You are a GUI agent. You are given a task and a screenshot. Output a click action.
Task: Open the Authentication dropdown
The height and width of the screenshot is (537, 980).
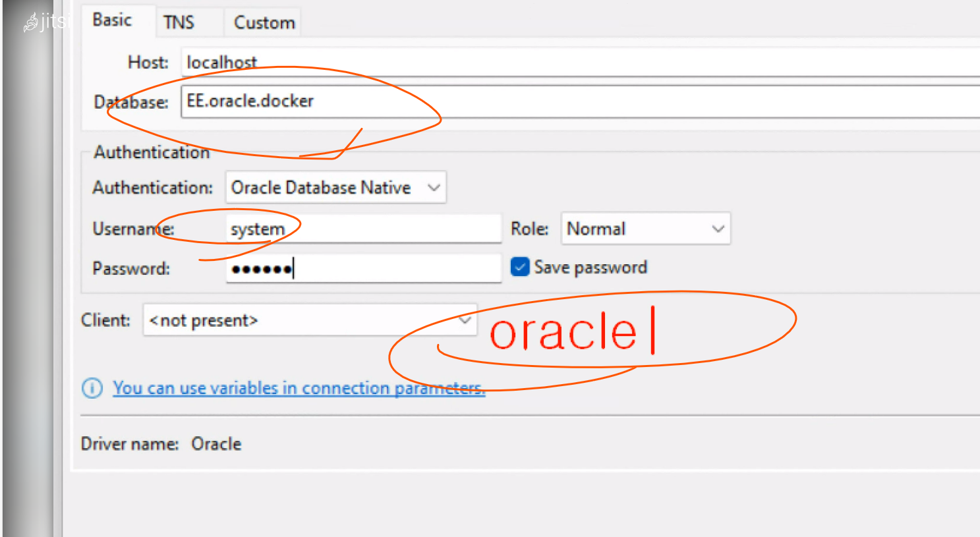(335, 187)
